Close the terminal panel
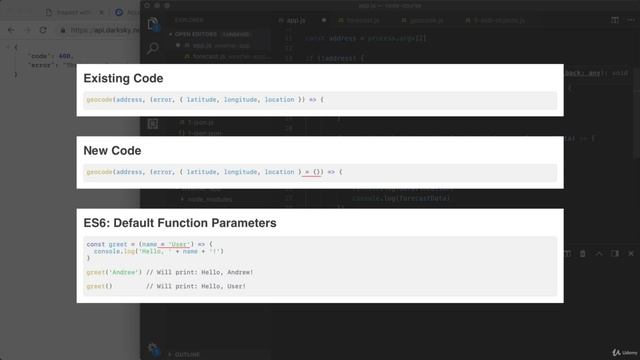Viewport: 640px width, 360px height. [631, 253]
